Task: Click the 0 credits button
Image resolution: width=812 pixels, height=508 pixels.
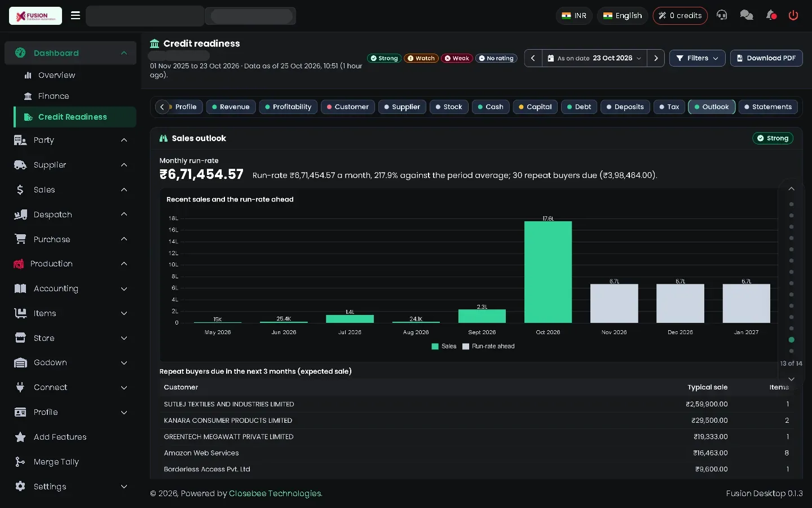Action: coord(680,15)
